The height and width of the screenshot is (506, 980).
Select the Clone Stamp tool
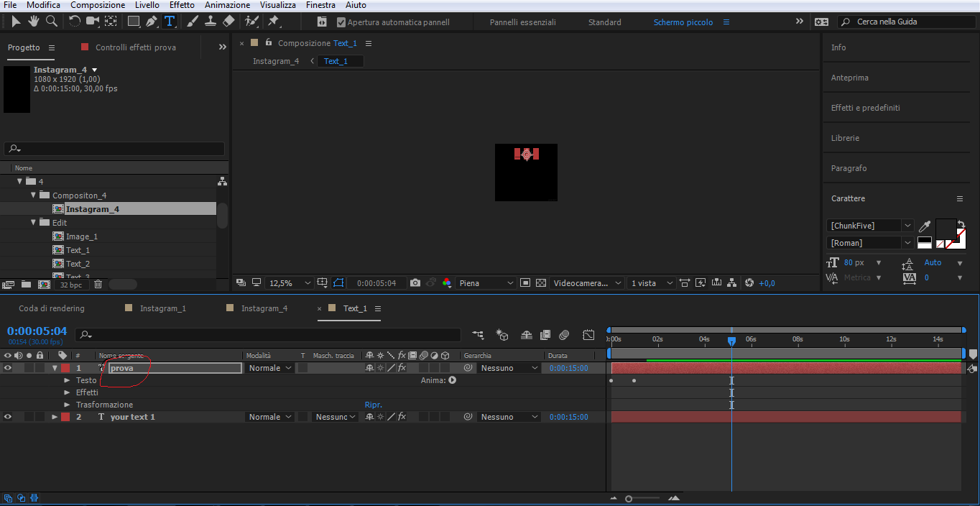pos(211,22)
